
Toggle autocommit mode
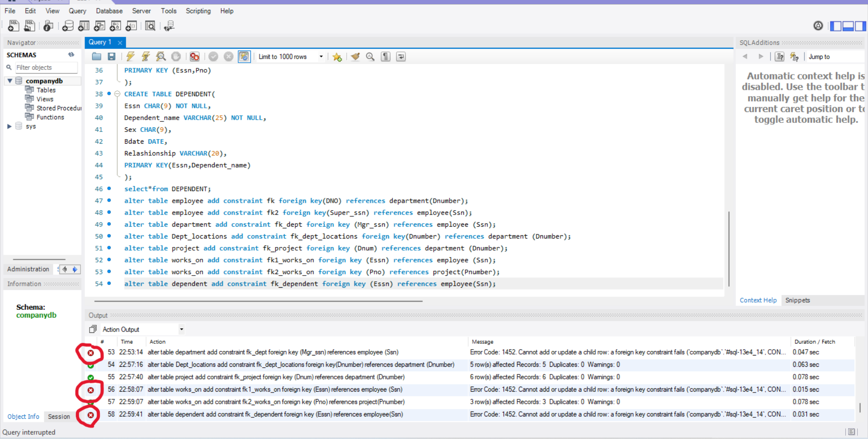(x=244, y=56)
